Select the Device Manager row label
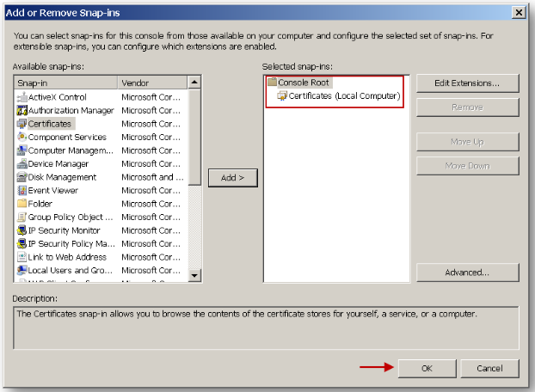 tap(58, 163)
